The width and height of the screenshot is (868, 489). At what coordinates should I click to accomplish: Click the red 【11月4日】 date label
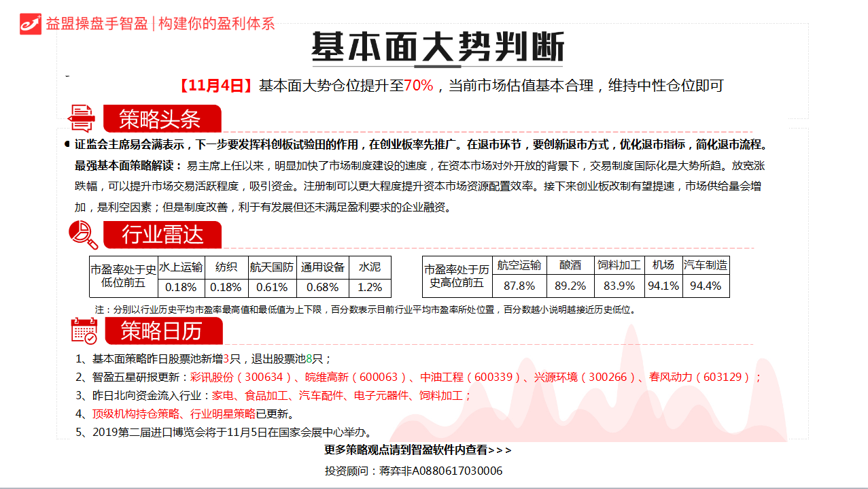[x=216, y=86]
